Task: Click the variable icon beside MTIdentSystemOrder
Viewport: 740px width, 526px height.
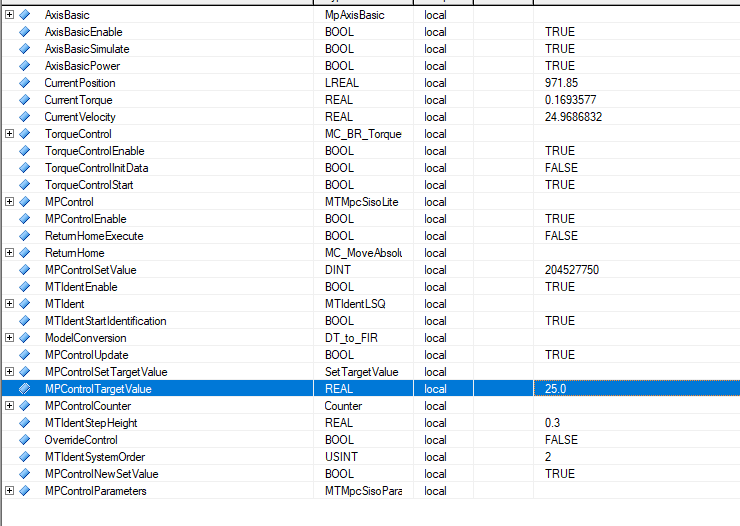Action: 25,456
